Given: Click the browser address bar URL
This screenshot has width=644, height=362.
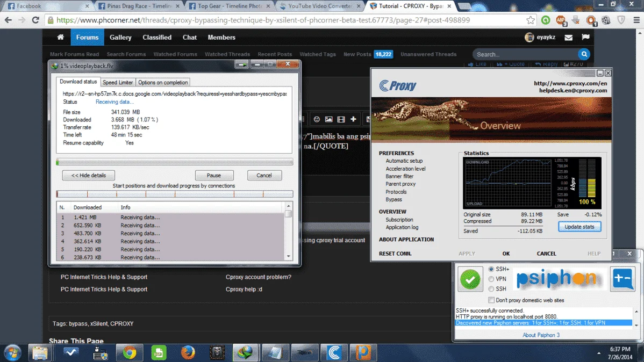Looking at the screenshot, I should click(263, 20).
